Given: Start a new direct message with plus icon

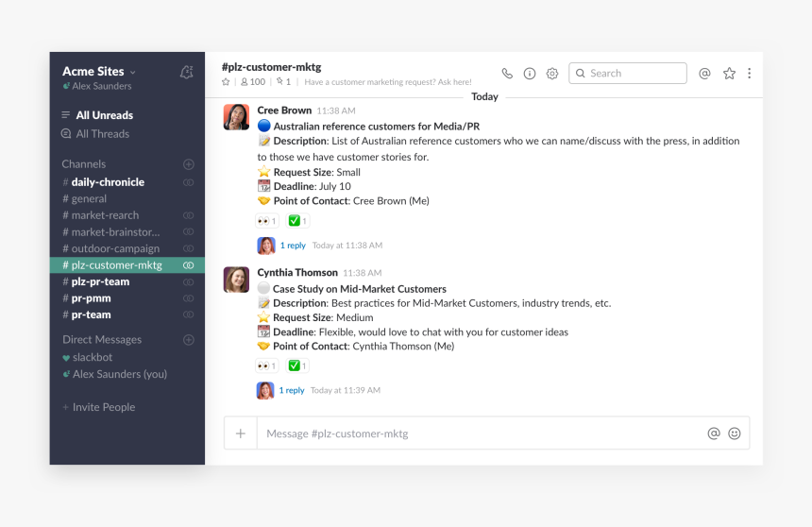Looking at the screenshot, I should coord(189,340).
